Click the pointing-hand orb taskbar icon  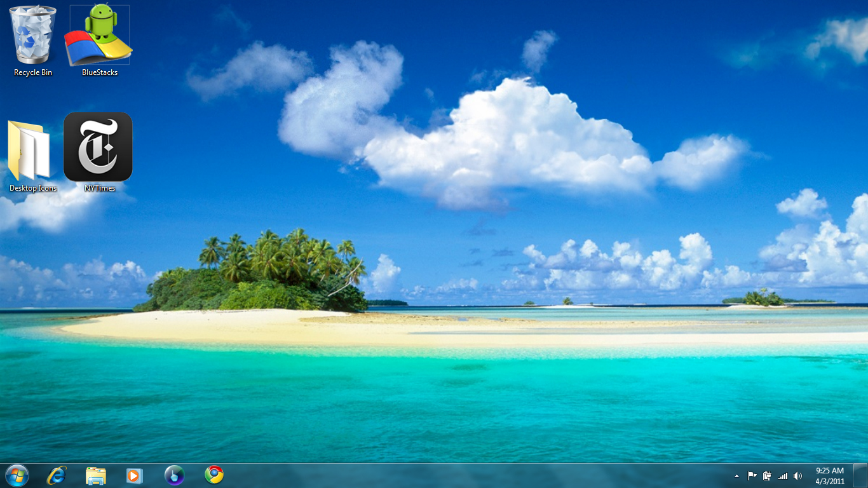pyautogui.click(x=174, y=475)
